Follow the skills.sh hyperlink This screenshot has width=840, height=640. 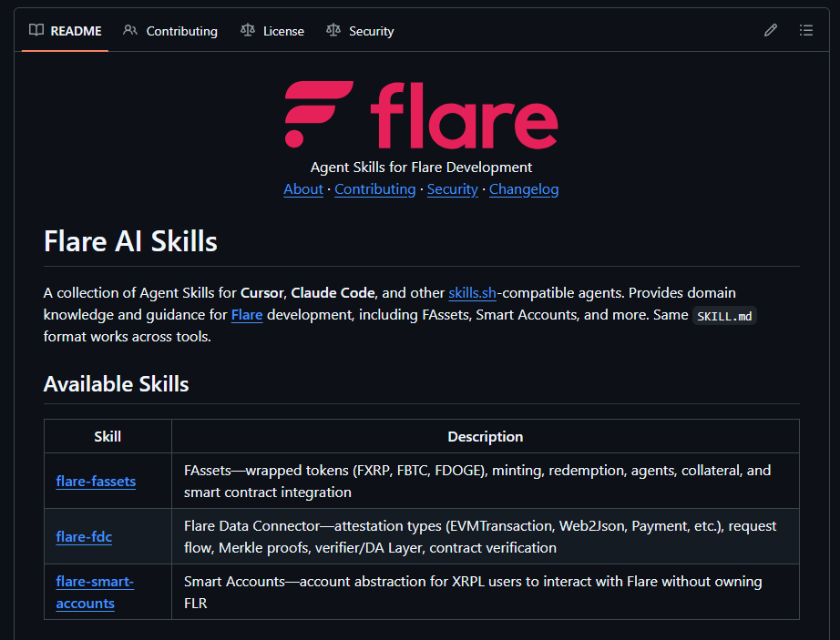coord(470,293)
